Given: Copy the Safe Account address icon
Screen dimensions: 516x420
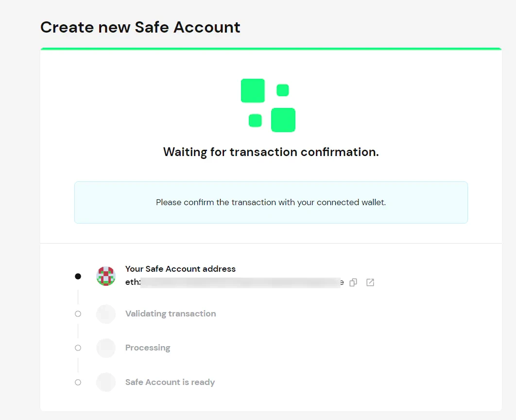Looking at the screenshot, I should (x=353, y=282).
